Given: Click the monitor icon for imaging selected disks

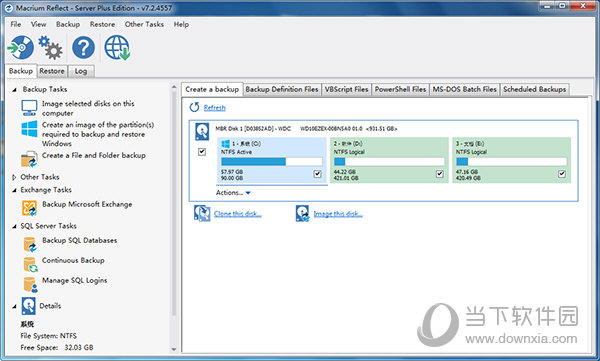Looking at the screenshot, I should [x=29, y=108].
